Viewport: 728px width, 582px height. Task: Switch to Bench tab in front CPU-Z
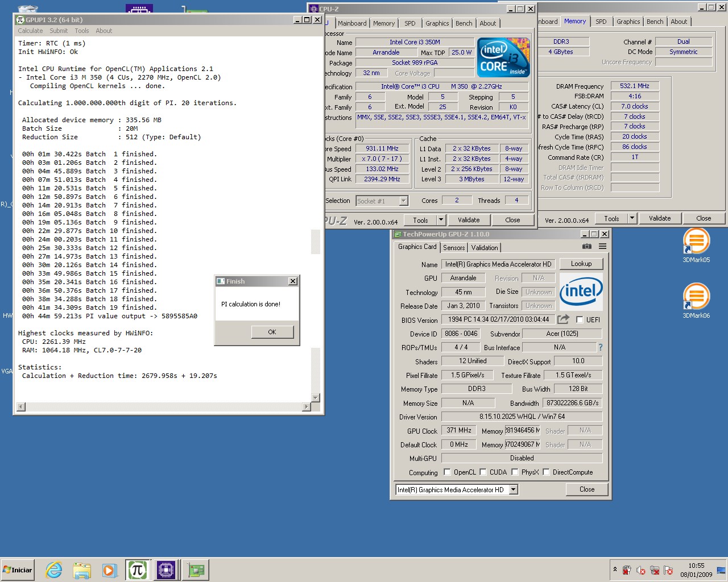[x=464, y=23]
